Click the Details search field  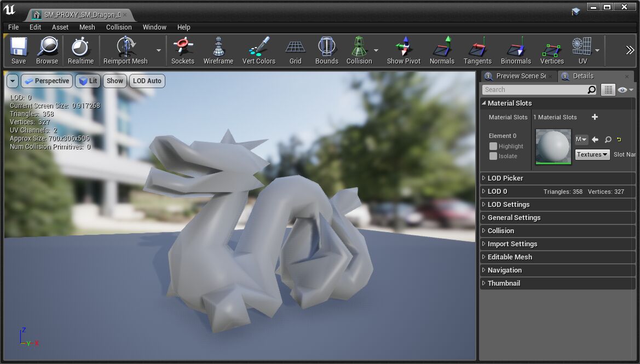click(x=534, y=90)
